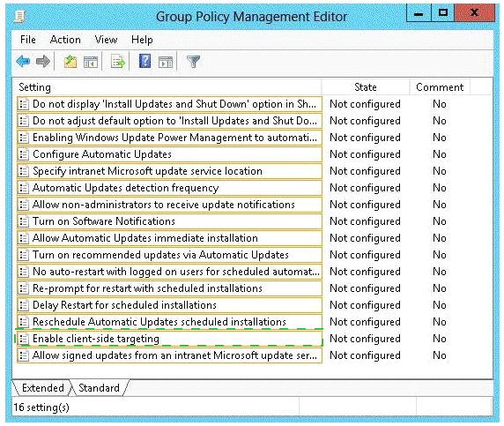Switch to the Standard tab
The image size is (504, 426).
tap(99, 388)
